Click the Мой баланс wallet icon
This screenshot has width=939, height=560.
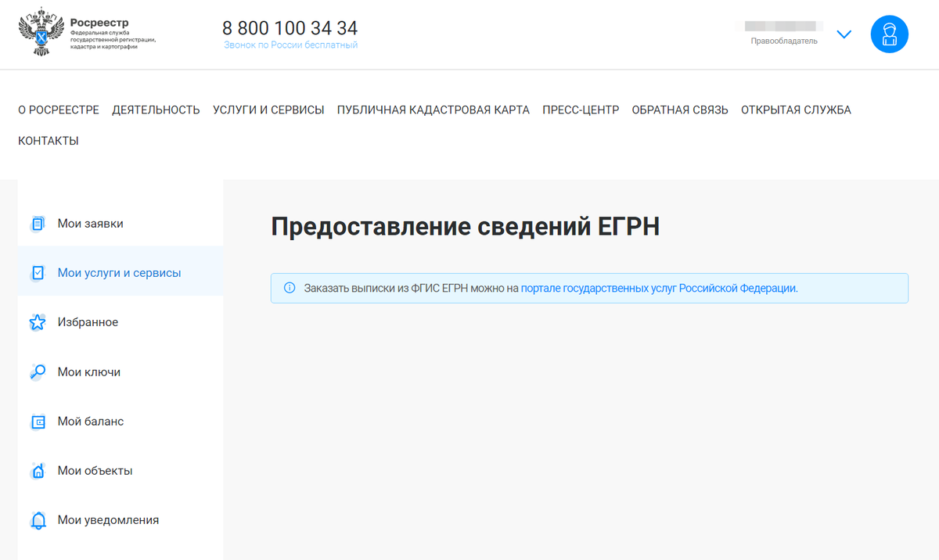[x=38, y=422]
